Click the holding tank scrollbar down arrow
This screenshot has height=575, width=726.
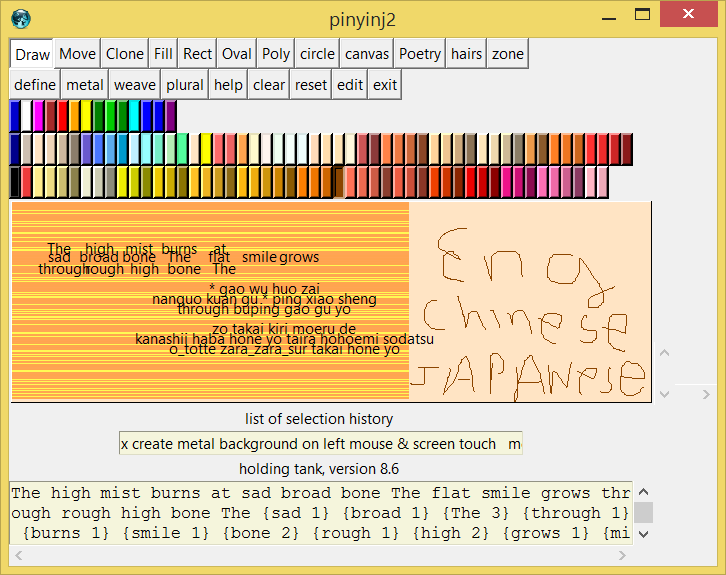(643, 534)
